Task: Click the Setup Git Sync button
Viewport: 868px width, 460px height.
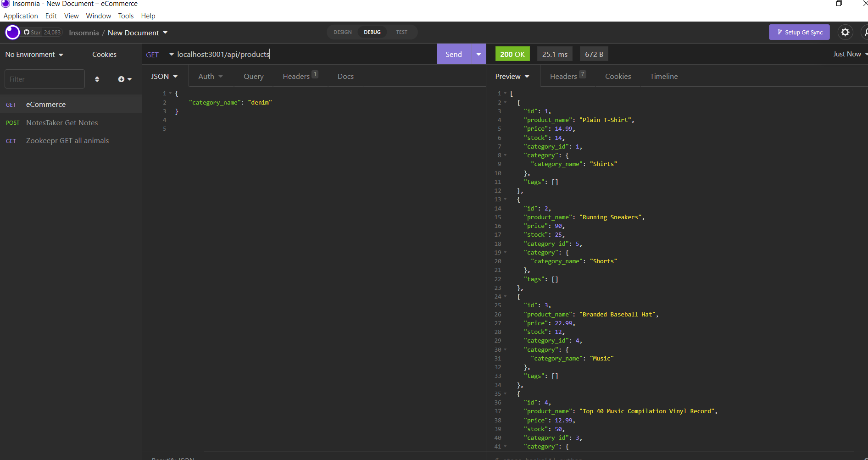Action: 799,32
